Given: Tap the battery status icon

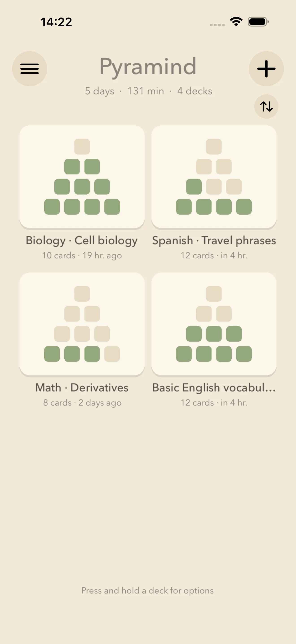Looking at the screenshot, I should tap(258, 22).
